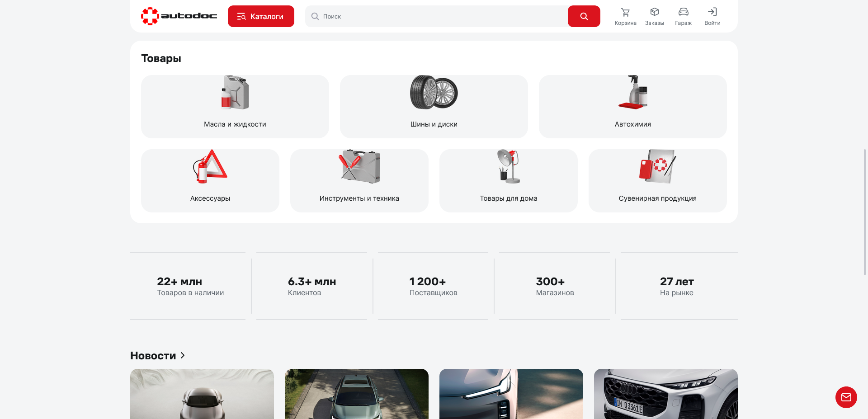Open the green car news thumbnail
Viewport: 868px width, 419px height.
pyautogui.click(x=356, y=394)
